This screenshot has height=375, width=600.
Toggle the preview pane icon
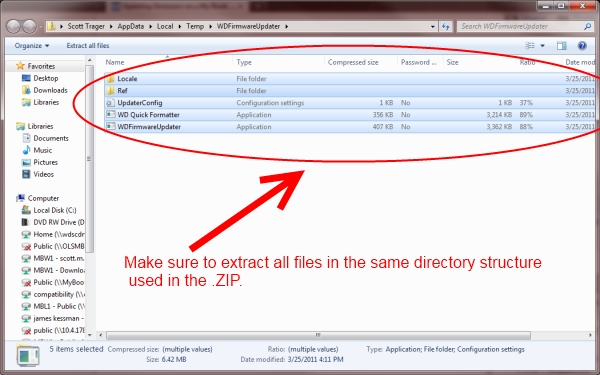[561, 46]
